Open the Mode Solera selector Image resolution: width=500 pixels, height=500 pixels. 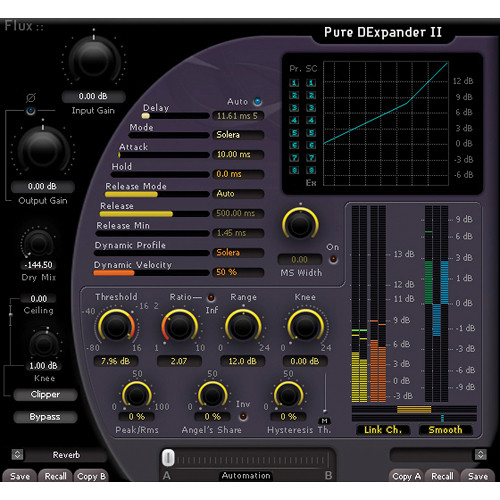238,135
